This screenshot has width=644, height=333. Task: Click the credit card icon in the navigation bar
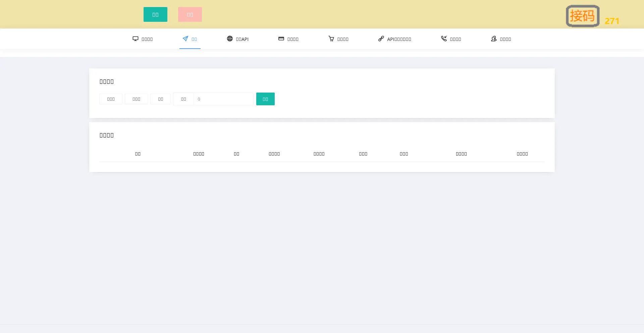click(x=281, y=39)
